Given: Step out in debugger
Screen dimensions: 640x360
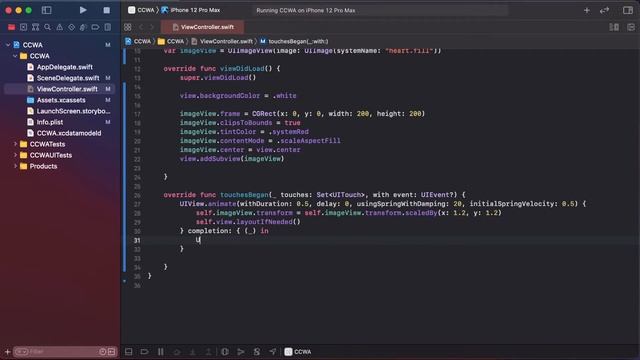Looking at the screenshot, I should pyautogui.click(x=208, y=351).
